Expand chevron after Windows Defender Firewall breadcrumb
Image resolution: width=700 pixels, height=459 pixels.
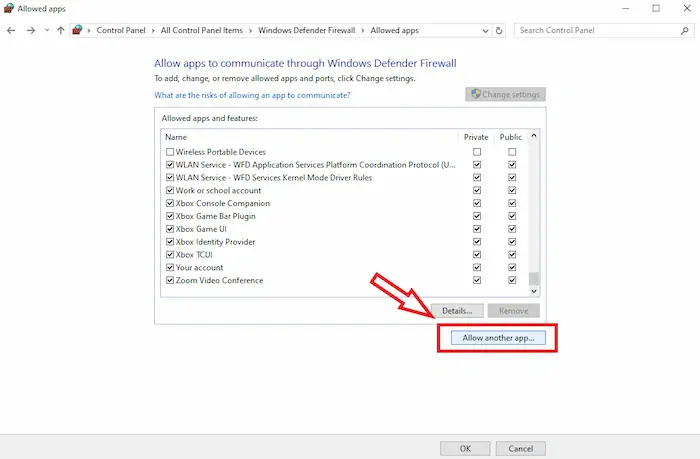pos(363,30)
